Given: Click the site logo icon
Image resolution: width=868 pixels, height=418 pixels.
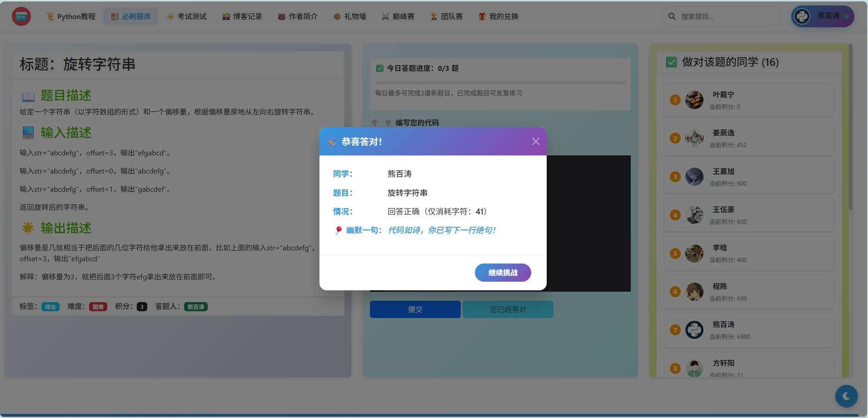Looking at the screenshot, I should coord(21,17).
